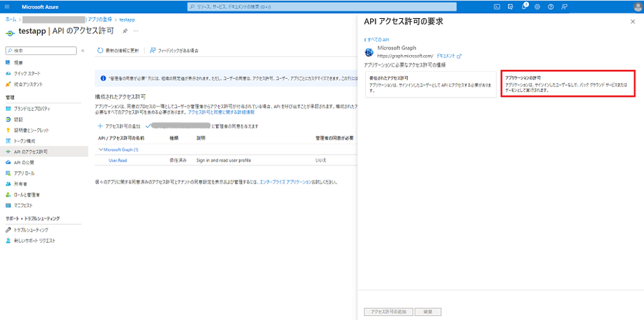The image size is (644, 320).
Task: Open the エンタープライズ アプリケーション link
Action: [x=286, y=181]
